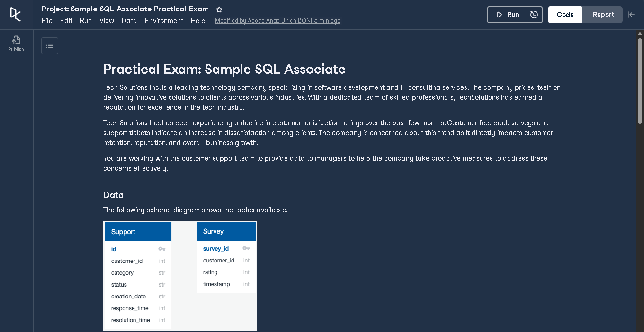Collapse the panel with the arrow icon
This screenshot has height=332, width=644.
632,15
